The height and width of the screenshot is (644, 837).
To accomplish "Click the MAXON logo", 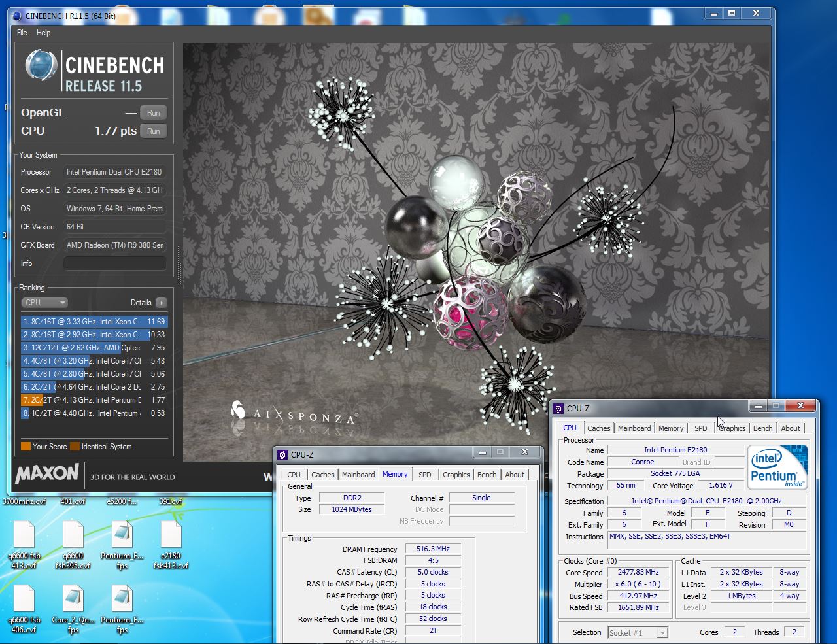I will 47,473.
